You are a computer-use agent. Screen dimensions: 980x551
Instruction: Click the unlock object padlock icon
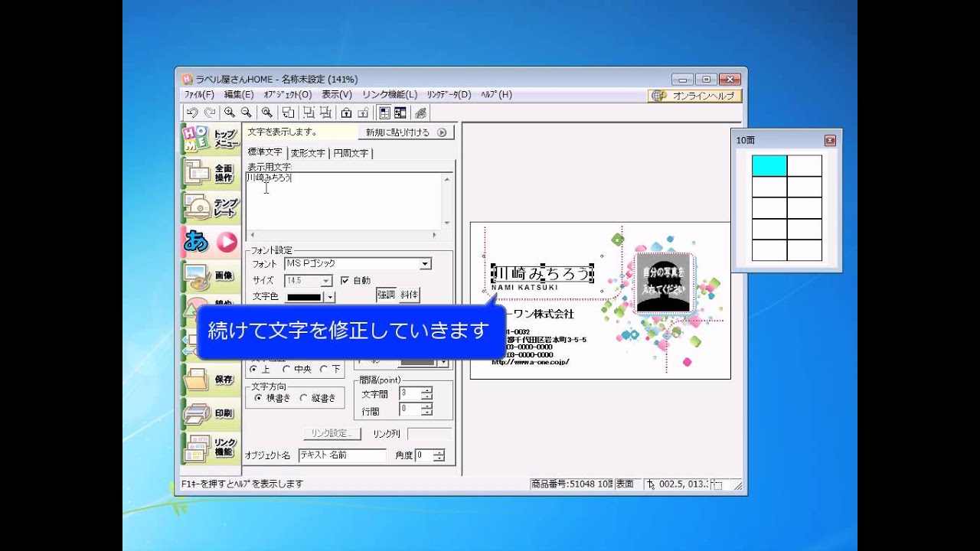(364, 112)
